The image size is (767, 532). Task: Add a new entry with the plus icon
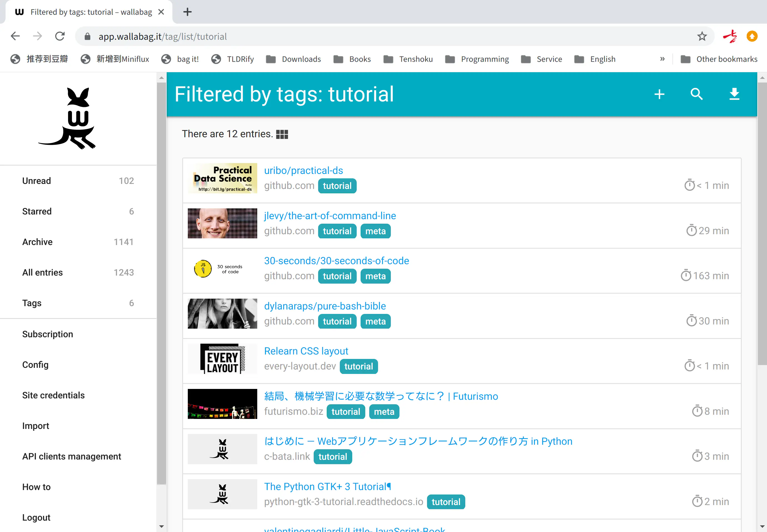coord(659,94)
